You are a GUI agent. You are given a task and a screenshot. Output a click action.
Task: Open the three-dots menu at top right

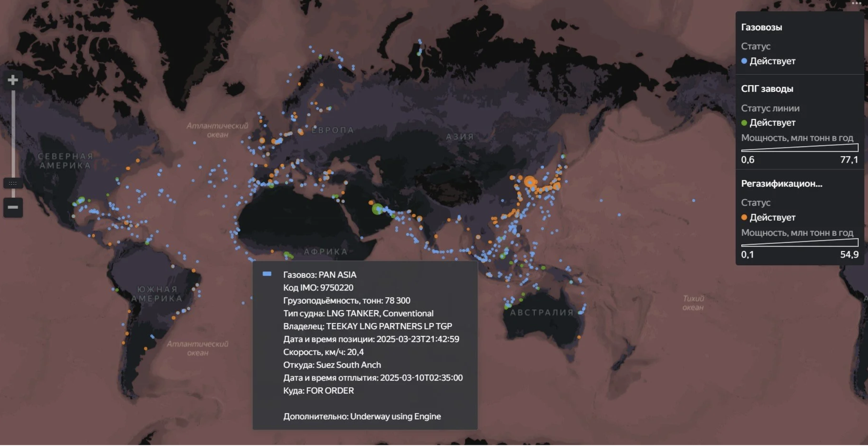[x=856, y=3]
